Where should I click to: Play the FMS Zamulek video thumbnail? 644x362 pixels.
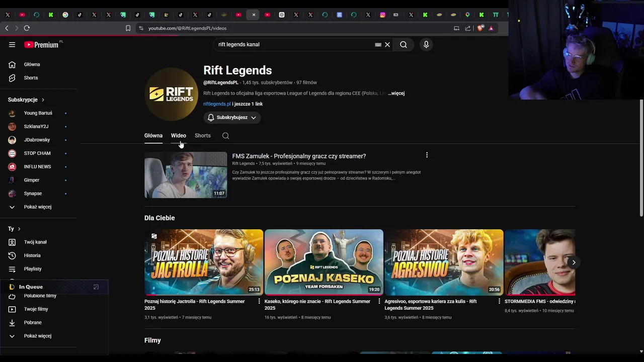(186, 175)
